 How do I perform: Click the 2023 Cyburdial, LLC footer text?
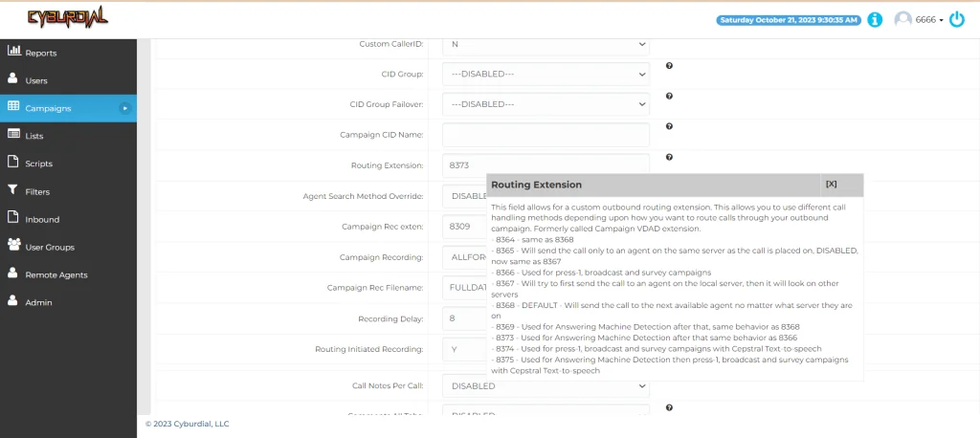(x=188, y=424)
